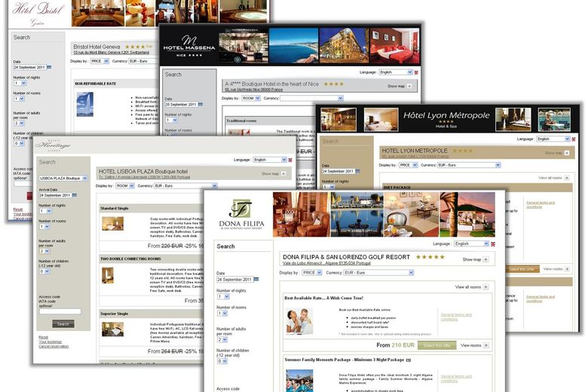This screenshot has width=588, height=392.
Task: Click the flag icon on Hotel Massena page
Action: tap(416, 72)
